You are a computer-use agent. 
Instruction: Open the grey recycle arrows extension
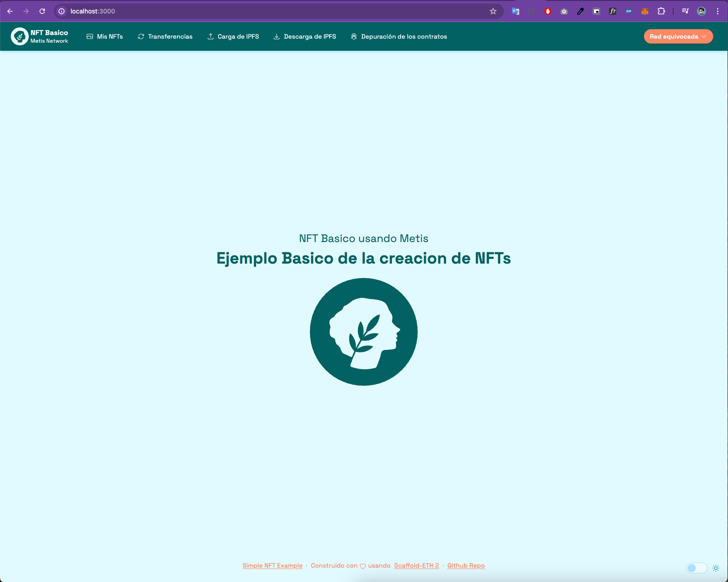tap(532, 11)
